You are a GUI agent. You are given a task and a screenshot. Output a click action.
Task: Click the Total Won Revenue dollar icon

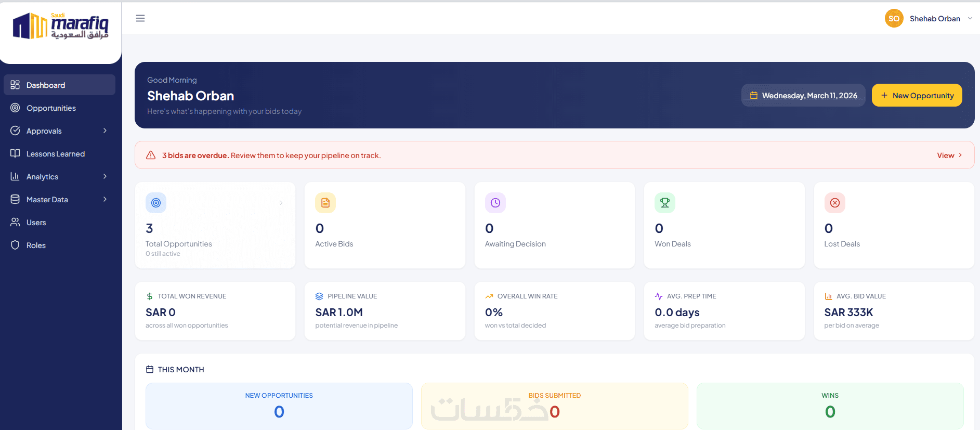(150, 296)
